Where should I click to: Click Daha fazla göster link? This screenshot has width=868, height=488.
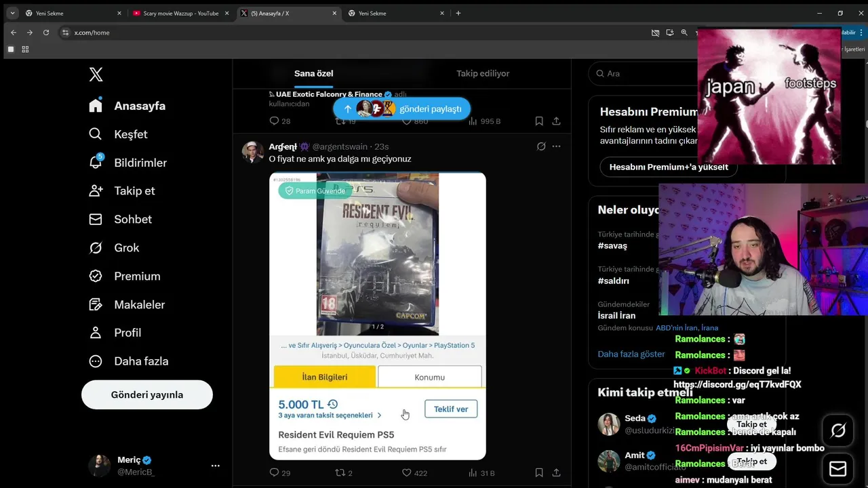(631, 354)
